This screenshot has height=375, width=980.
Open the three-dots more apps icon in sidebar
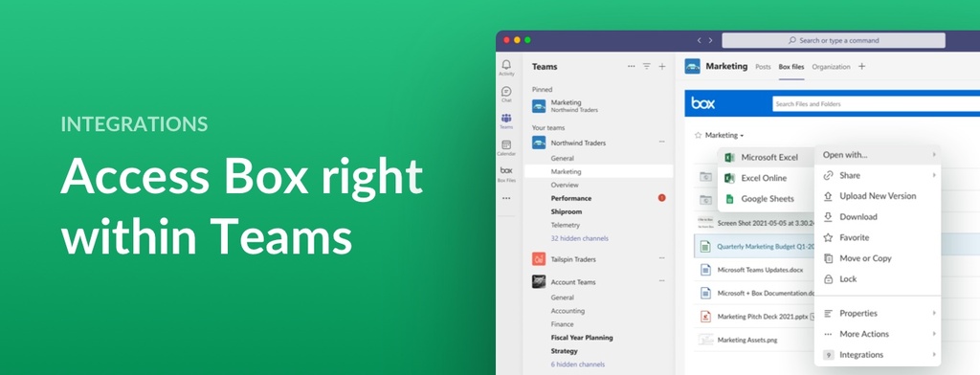(506, 198)
